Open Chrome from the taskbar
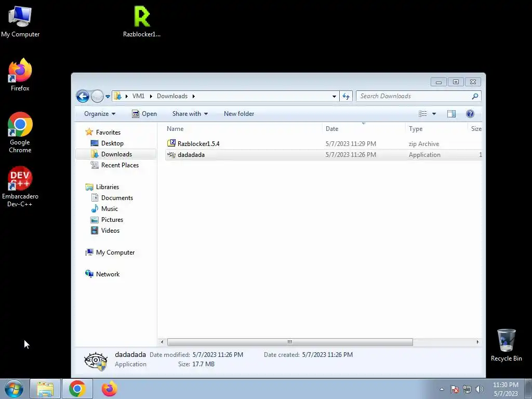This screenshot has height=399, width=532. (x=77, y=389)
